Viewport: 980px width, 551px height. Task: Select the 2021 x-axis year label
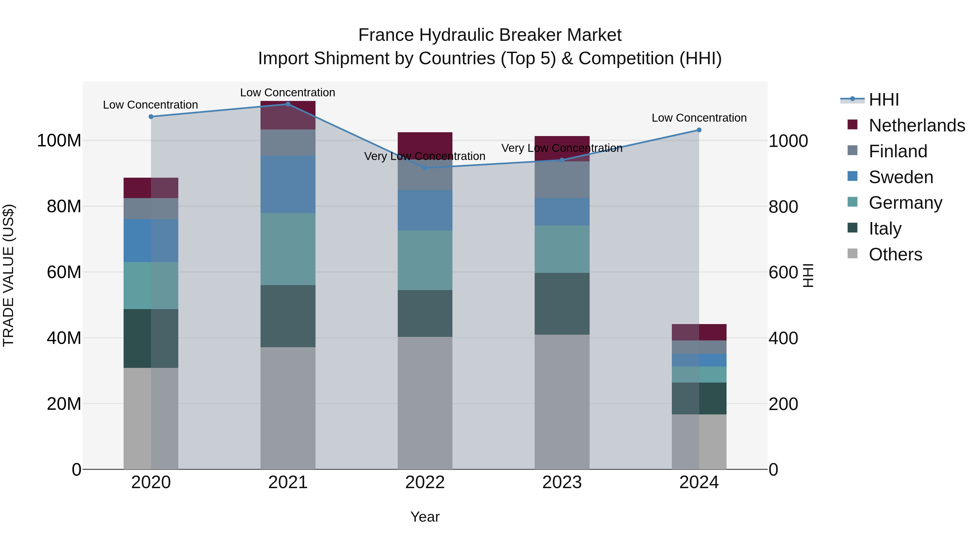(x=288, y=482)
